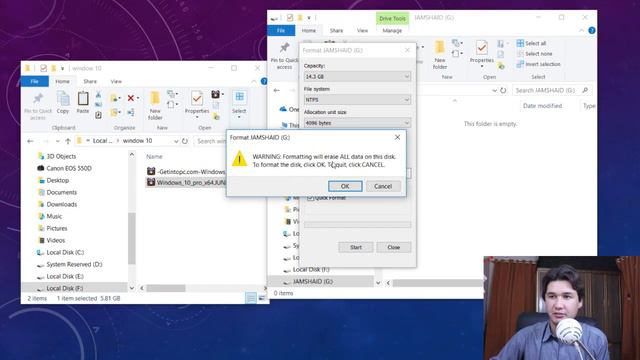Click back arrow in window 10 explorer
640x360 pixels.
(30, 141)
